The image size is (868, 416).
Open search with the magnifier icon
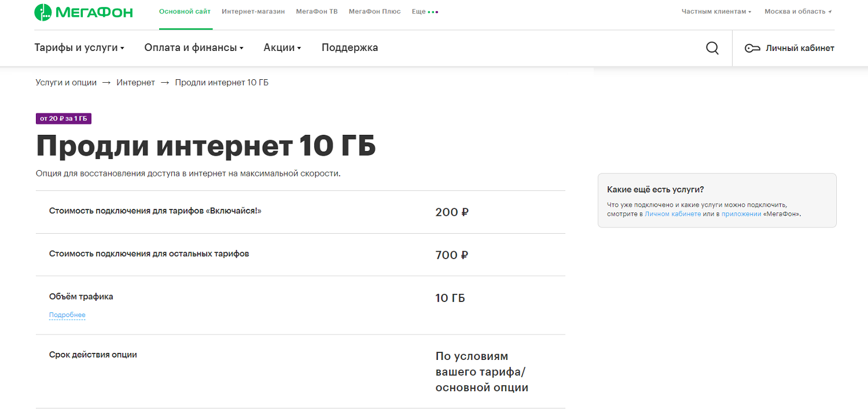click(x=712, y=48)
